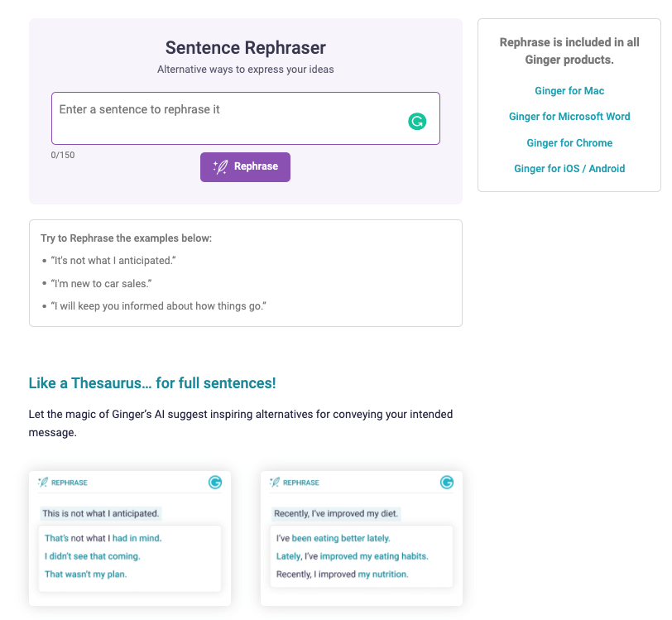Click the purple Rephrase button

[245, 166]
